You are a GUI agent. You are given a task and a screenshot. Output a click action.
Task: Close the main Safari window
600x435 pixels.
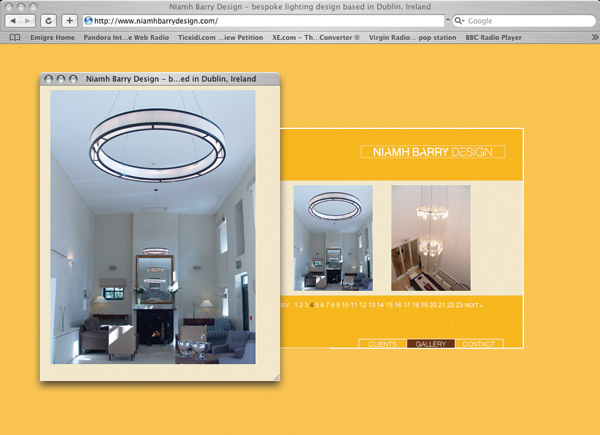pyautogui.click(x=9, y=7)
